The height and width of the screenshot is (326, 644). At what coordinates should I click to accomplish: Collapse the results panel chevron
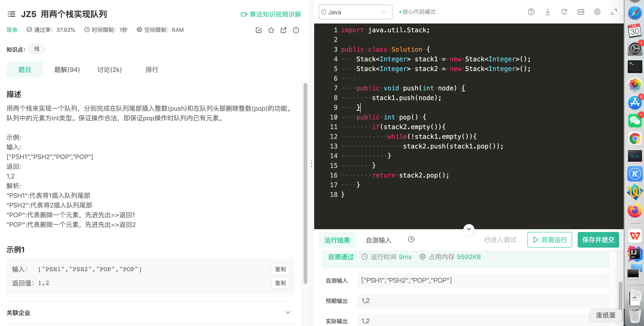tap(469, 229)
